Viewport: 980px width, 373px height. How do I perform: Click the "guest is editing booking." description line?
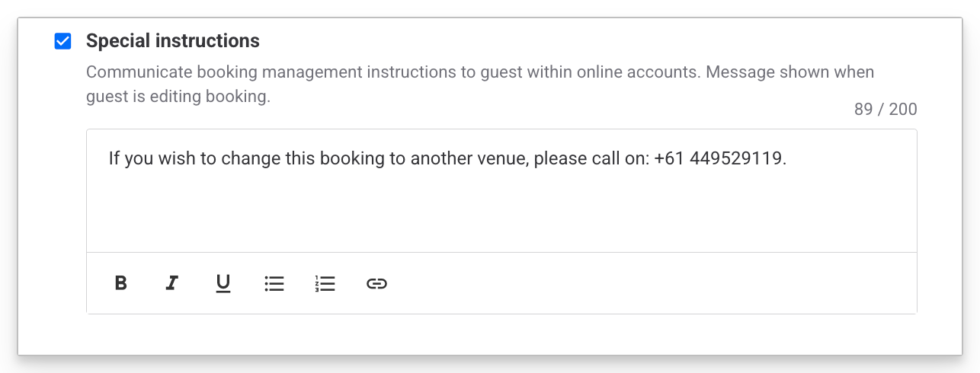[x=178, y=97]
